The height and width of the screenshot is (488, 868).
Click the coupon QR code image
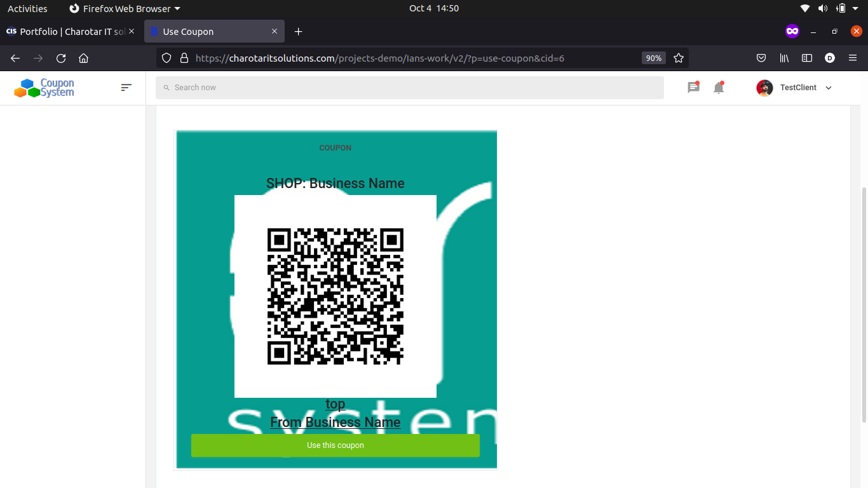coord(336,296)
